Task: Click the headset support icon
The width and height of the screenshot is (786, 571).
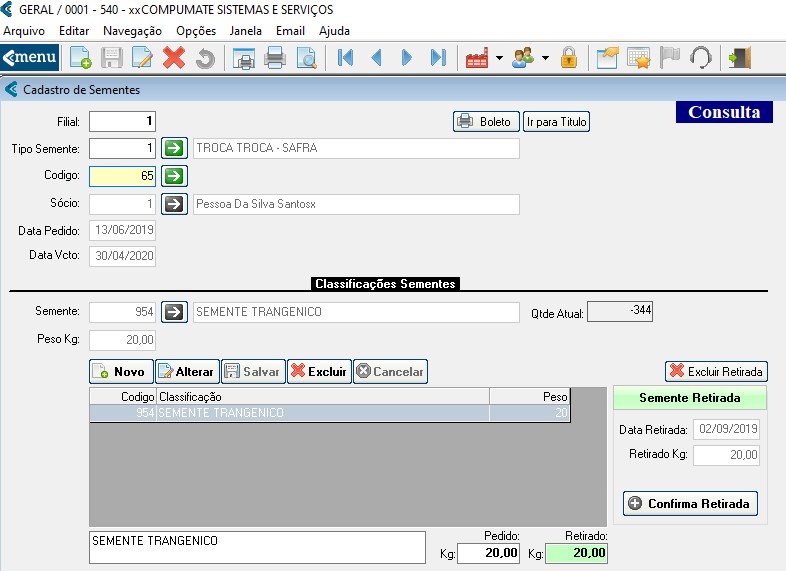Action: [700, 58]
